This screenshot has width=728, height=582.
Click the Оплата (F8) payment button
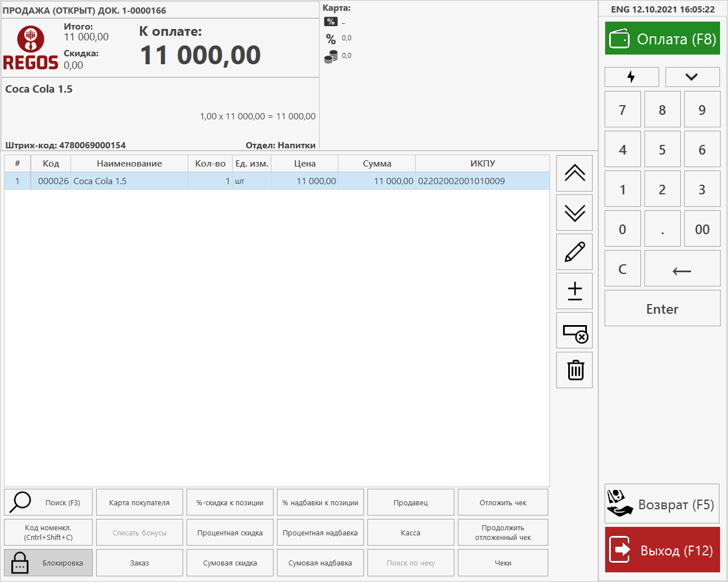662,39
